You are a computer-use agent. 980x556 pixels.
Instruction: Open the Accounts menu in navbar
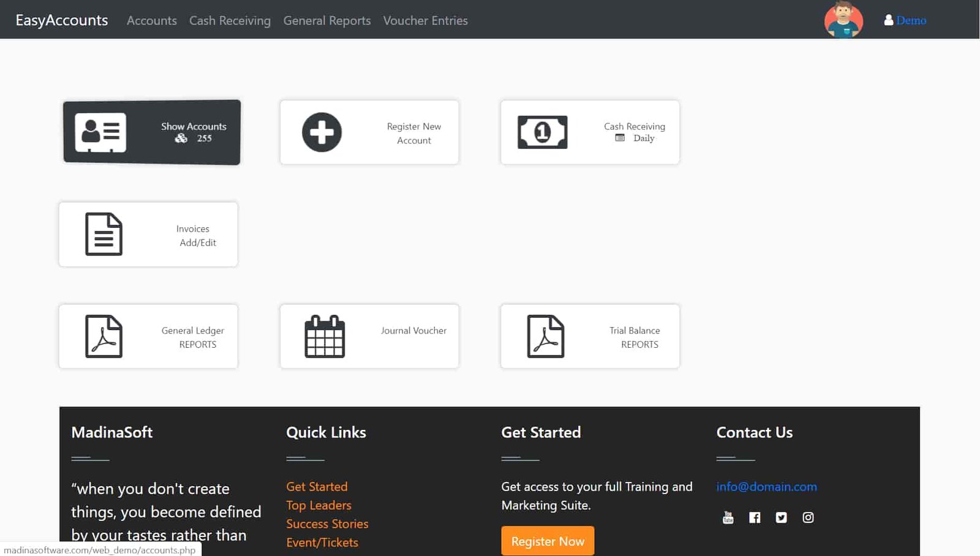coord(151,21)
